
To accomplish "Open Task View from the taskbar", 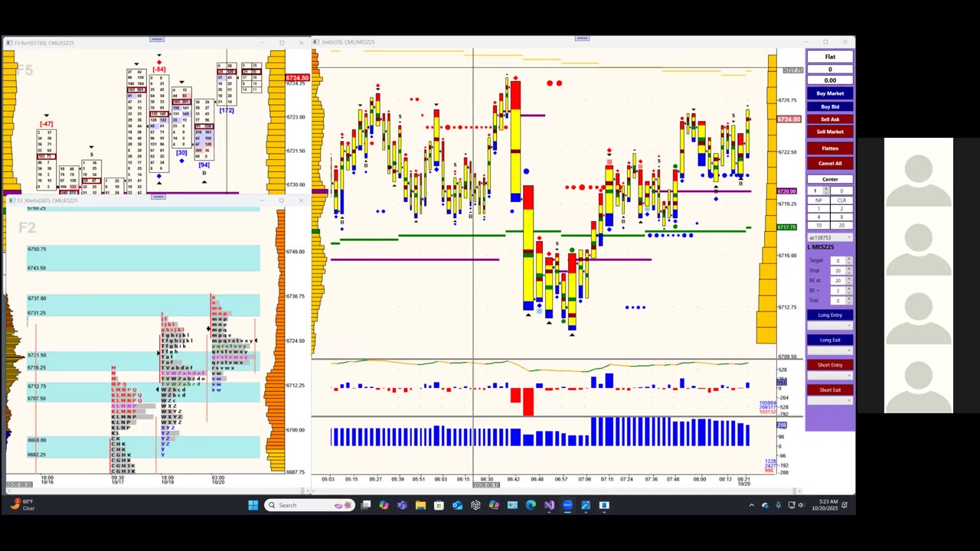I will [366, 505].
